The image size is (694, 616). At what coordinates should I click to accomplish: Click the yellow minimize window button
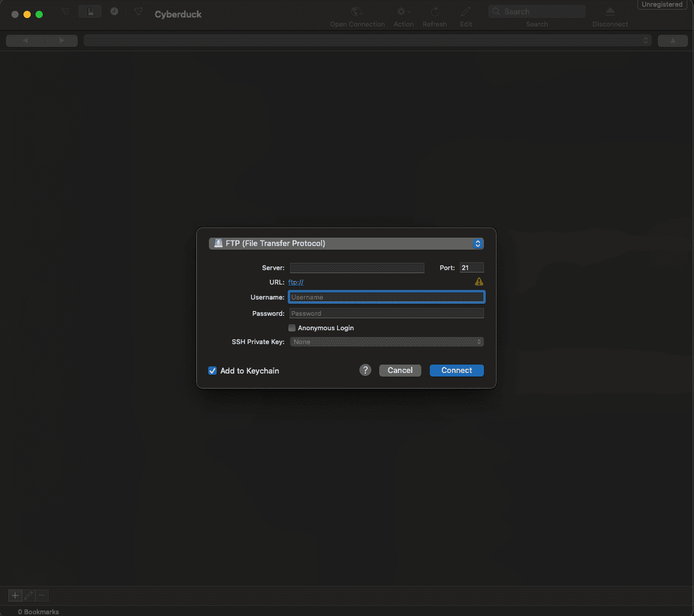[x=27, y=14]
